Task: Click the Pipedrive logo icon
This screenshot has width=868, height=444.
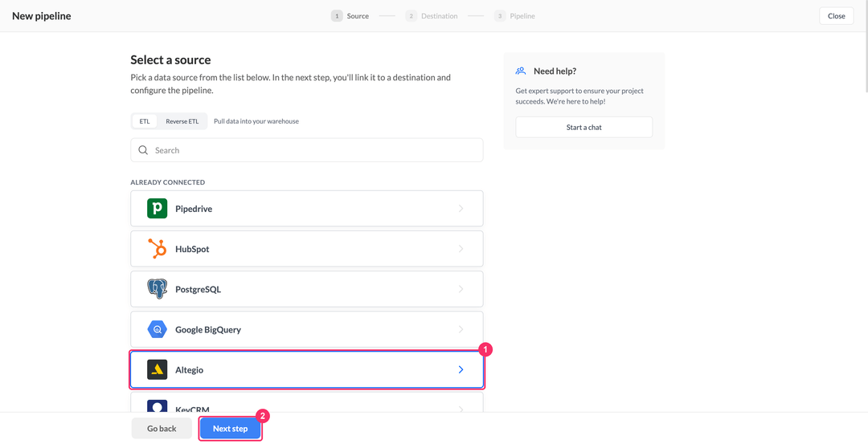Action: [x=158, y=209]
